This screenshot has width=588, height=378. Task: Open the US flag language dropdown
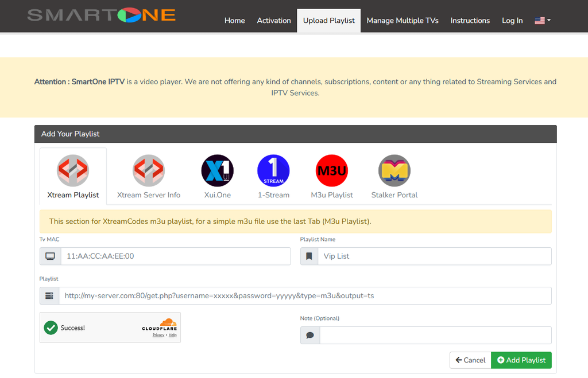point(543,21)
